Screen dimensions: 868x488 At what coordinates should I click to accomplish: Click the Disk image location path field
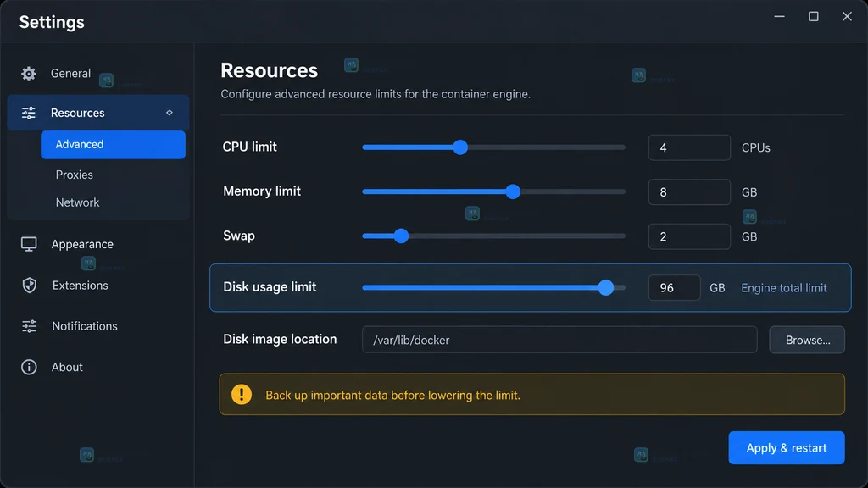559,340
